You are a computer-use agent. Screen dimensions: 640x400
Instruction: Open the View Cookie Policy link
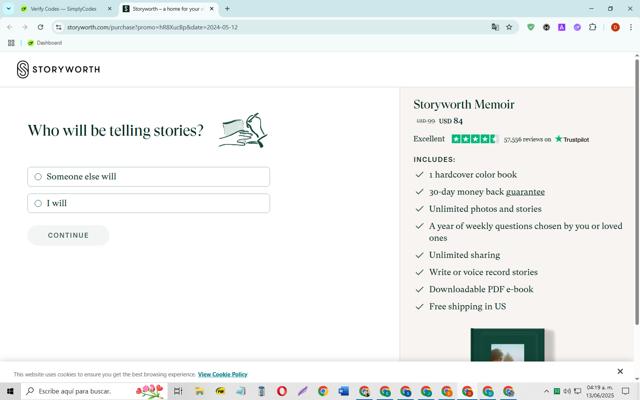point(222,374)
